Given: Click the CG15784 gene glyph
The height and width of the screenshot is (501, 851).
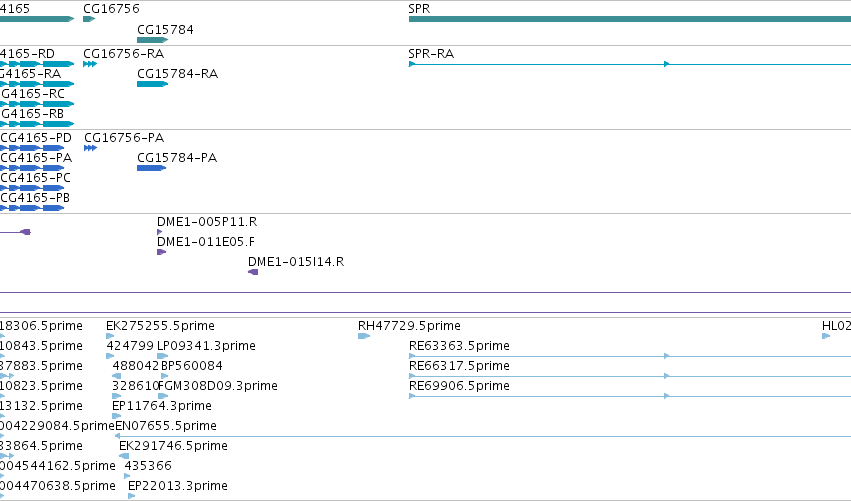Looking at the screenshot, I should (x=153, y=40).
